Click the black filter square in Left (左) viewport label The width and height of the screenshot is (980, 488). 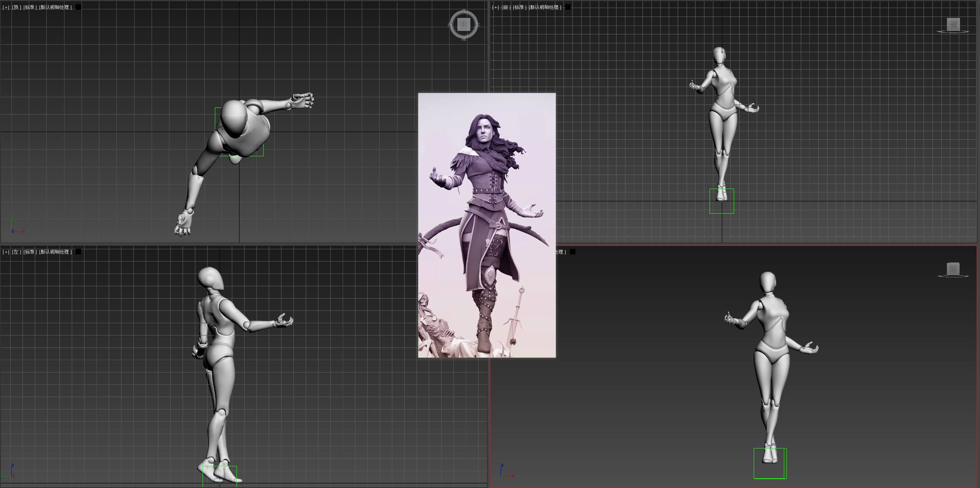(x=78, y=252)
